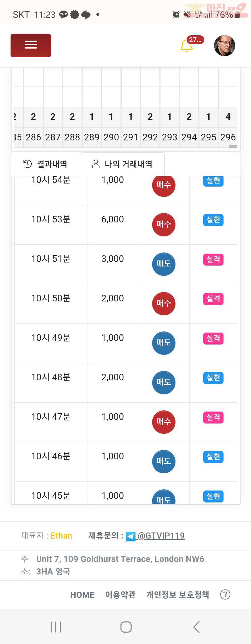
Task: Click the 실현 label for 10시 53분
Action: pyautogui.click(x=213, y=220)
